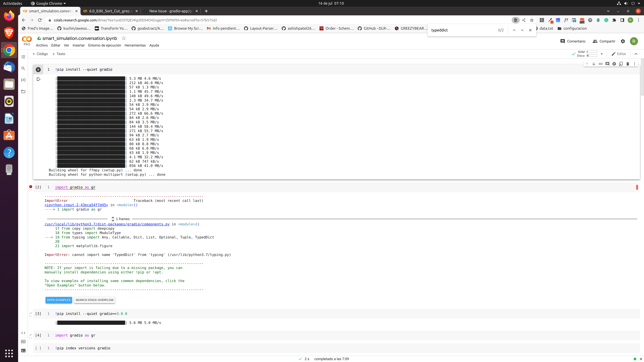Open Colab settings gear in header
The height and width of the screenshot is (362, 644).
623,41
